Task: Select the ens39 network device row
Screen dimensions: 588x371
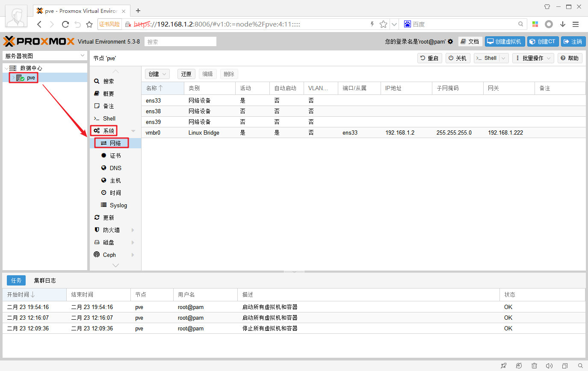Action: pyautogui.click(x=363, y=122)
